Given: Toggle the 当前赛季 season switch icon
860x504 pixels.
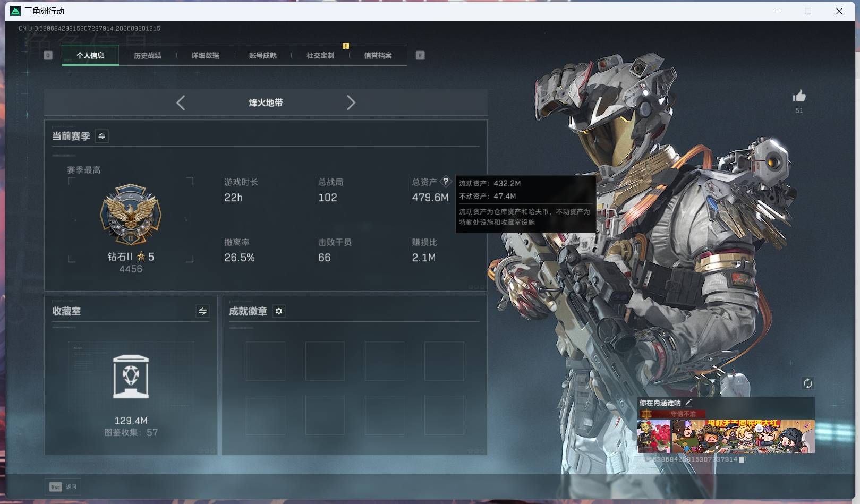Looking at the screenshot, I should [101, 136].
